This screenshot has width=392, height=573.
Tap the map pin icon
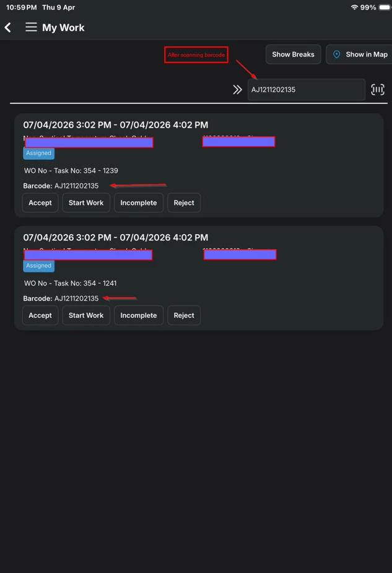[337, 55]
